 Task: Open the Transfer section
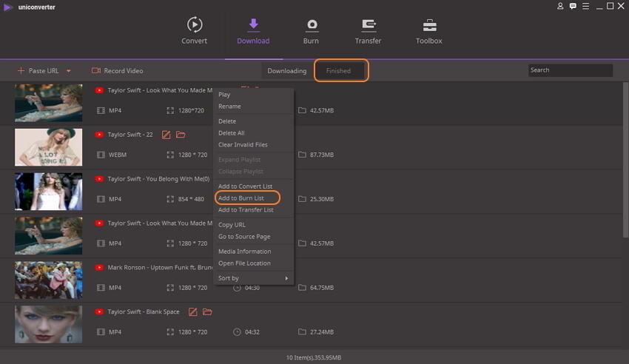pyautogui.click(x=368, y=30)
